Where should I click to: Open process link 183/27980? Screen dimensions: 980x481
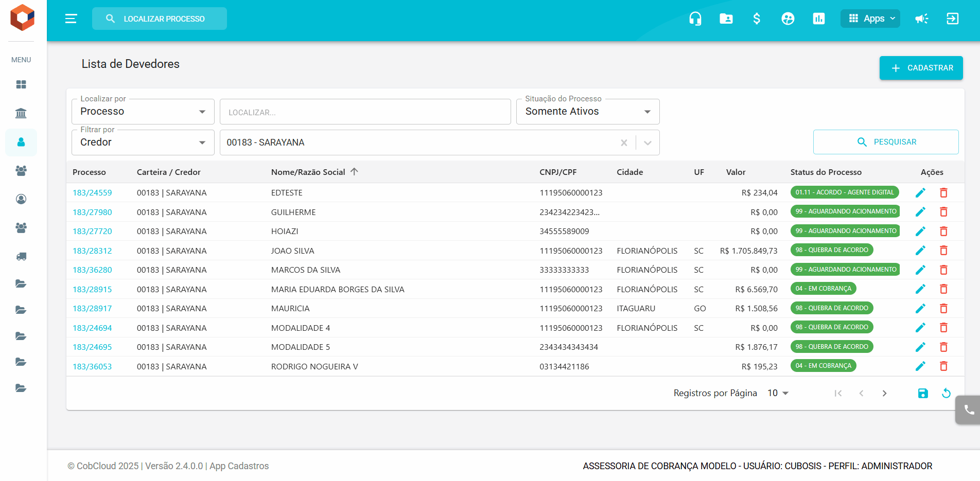tap(92, 212)
